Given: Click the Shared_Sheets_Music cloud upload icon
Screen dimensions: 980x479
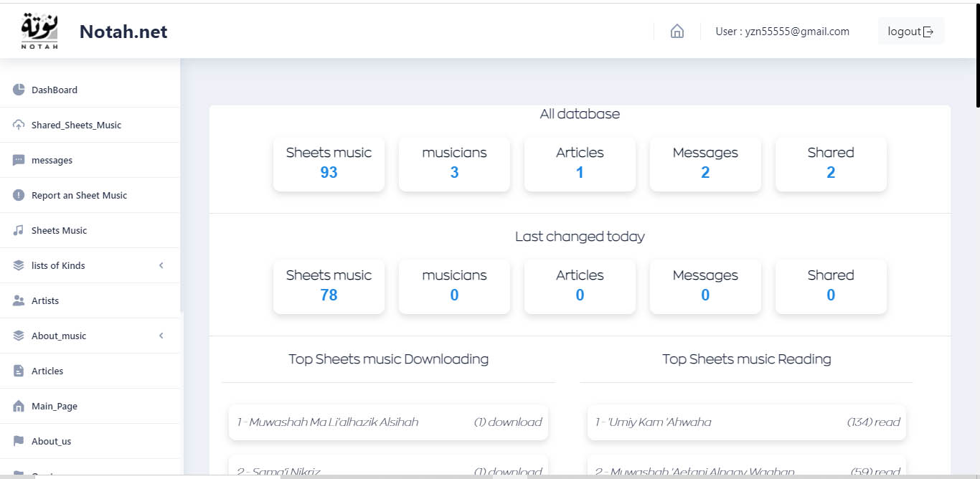Looking at the screenshot, I should coord(19,125).
